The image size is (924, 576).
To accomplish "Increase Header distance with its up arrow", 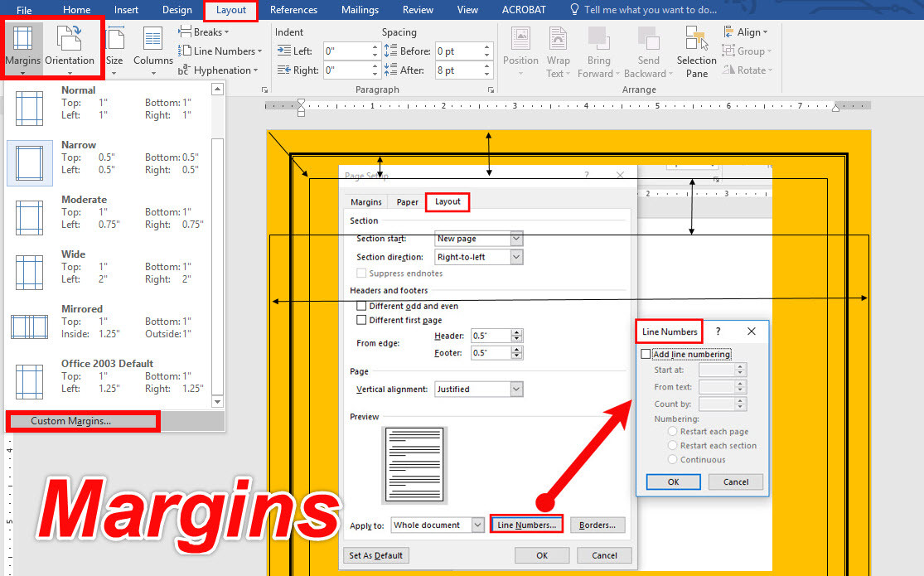I will click(516, 332).
